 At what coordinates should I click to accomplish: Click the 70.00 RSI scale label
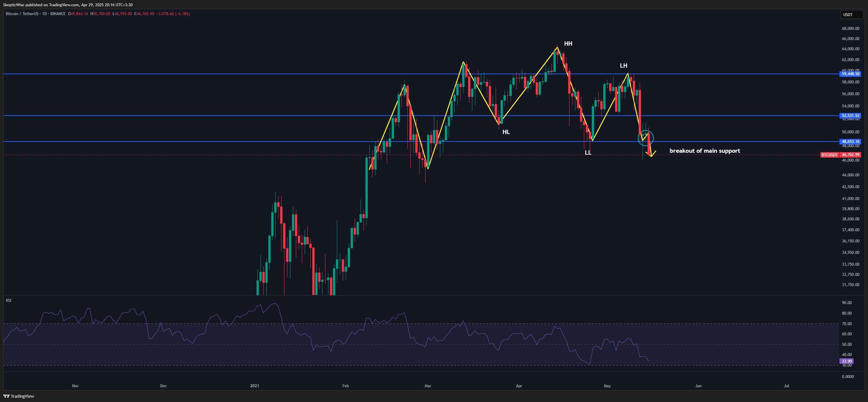[x=847, y=324]
